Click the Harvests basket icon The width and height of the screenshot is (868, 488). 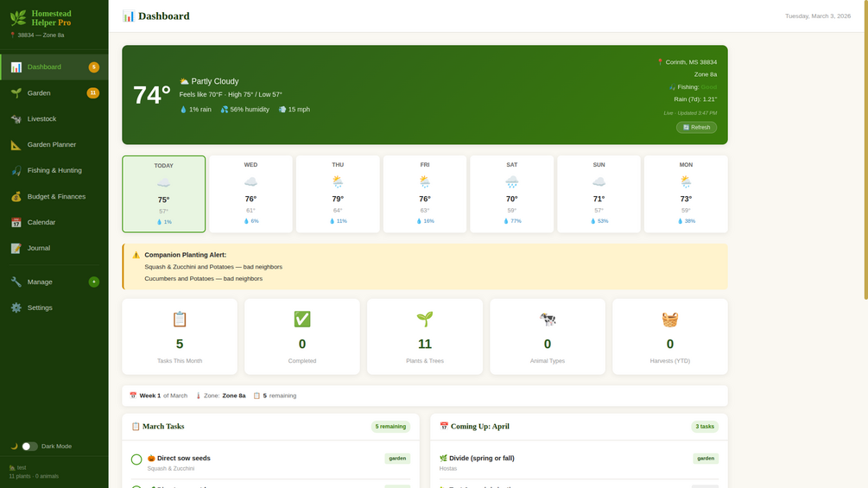670,320
